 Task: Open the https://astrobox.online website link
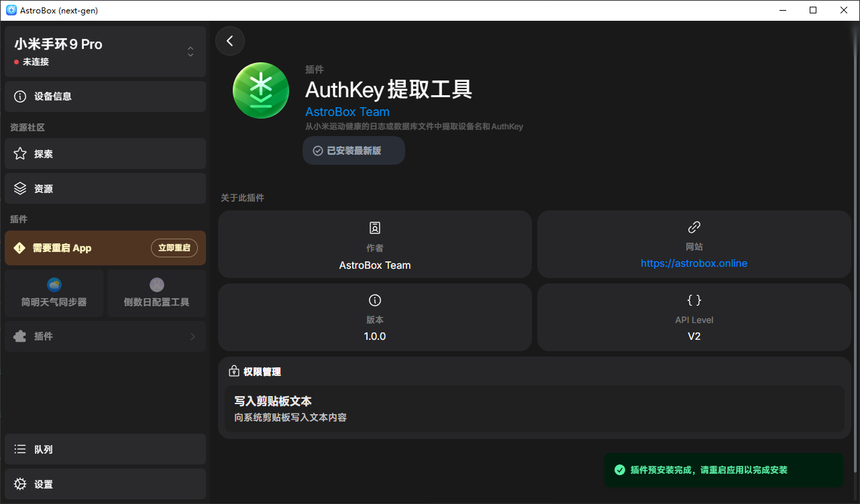694,263
